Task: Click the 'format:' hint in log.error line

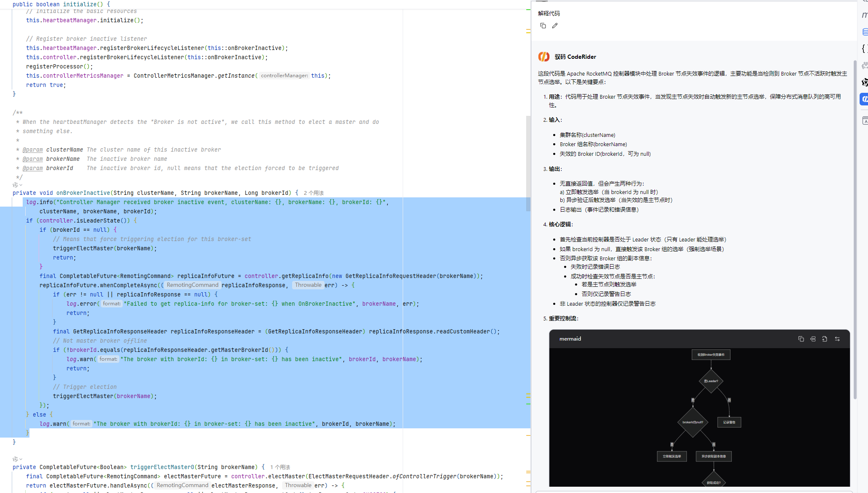Action: tap(111, 304)
